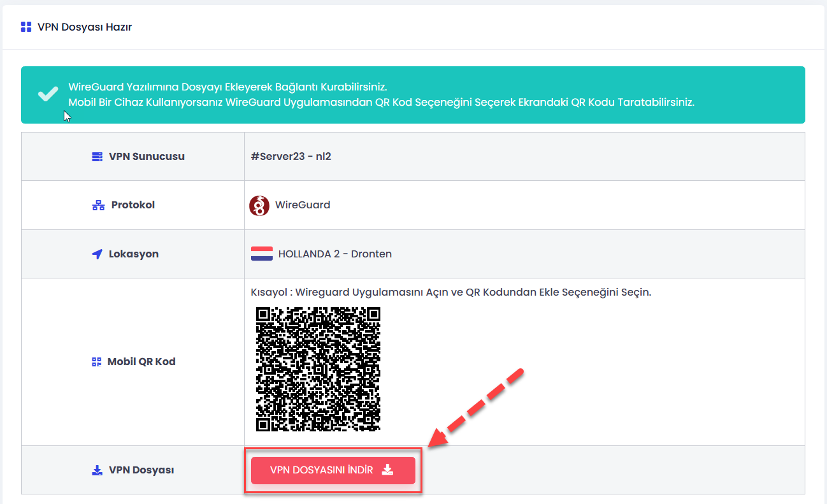Click the Kısayol instruction text above QR code
The height and width of the screenshot is (504, 827).
451,292
